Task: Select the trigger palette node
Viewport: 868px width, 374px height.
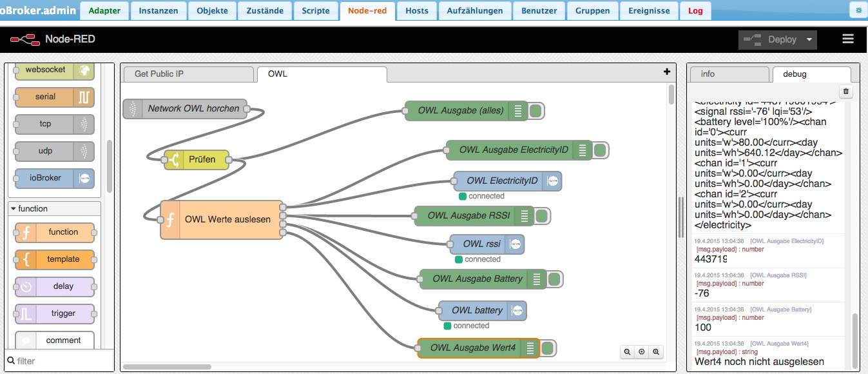Action: point(54,314)
